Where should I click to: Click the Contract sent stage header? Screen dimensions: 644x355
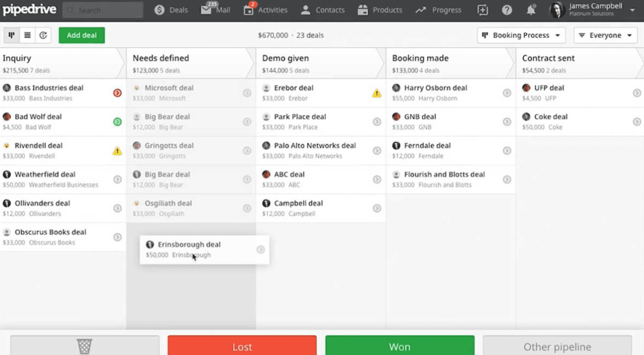point(580,63)
